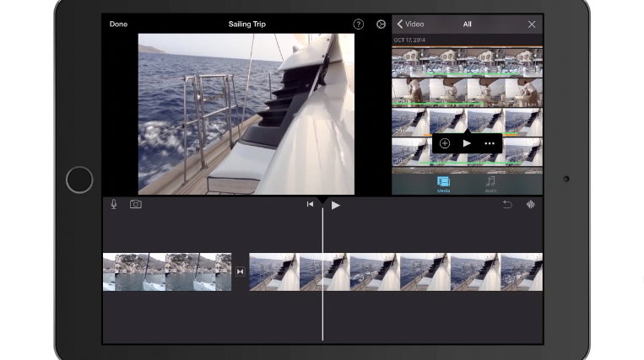Tap the microphone voiceover record icon
The height and width of the screenshot is (360, 644).
[114, 204]
